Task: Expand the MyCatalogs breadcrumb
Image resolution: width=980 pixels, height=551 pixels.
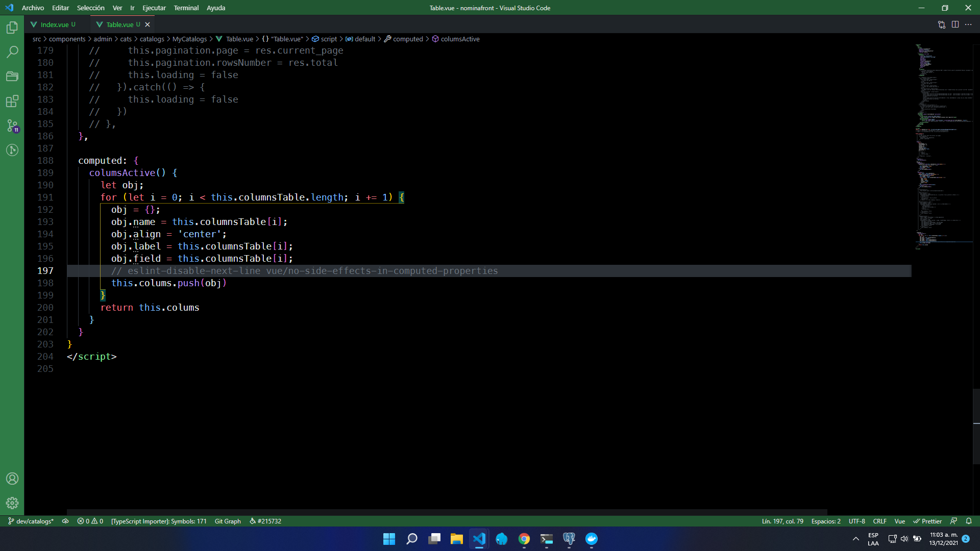Action: (x=189, y=39)
